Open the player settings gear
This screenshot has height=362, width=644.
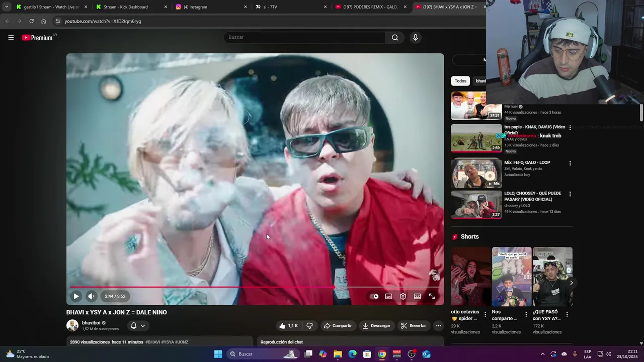tap(403, 296)
